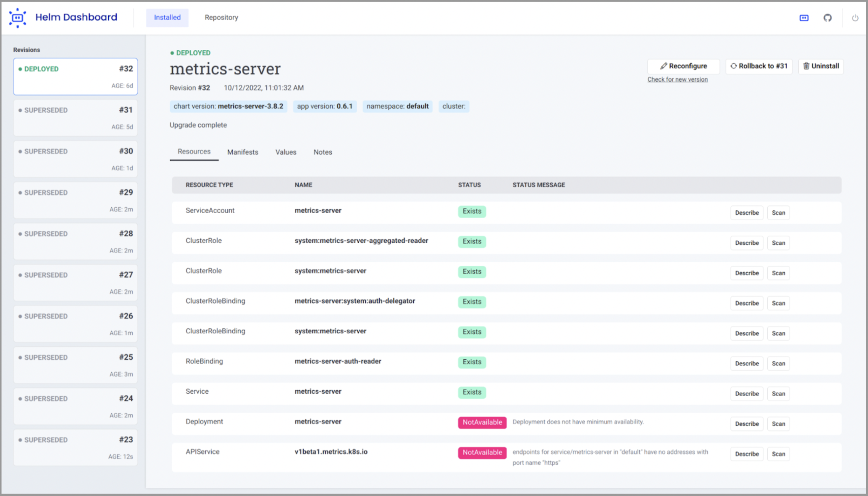Open the Manifests tab
The width and height of the screenshot is (868, 496).
243,152
